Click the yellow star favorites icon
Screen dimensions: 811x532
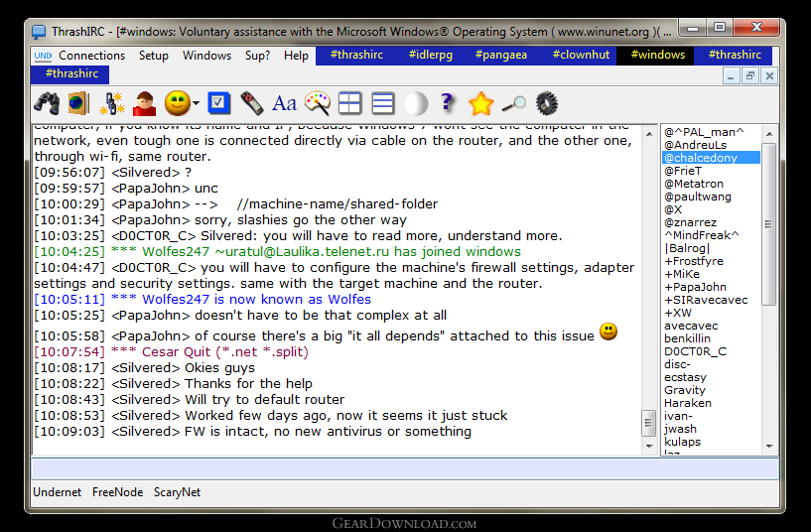[481, 103]
